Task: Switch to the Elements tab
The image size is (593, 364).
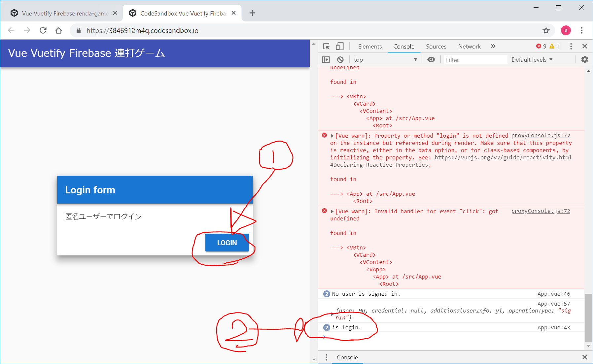Action: click(370, 47)
